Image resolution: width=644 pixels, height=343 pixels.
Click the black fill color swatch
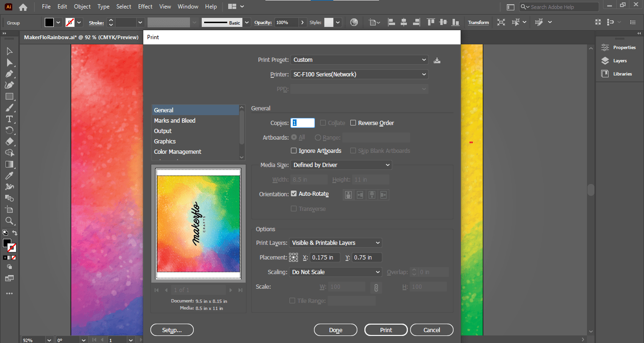click(x=50, y=23)
